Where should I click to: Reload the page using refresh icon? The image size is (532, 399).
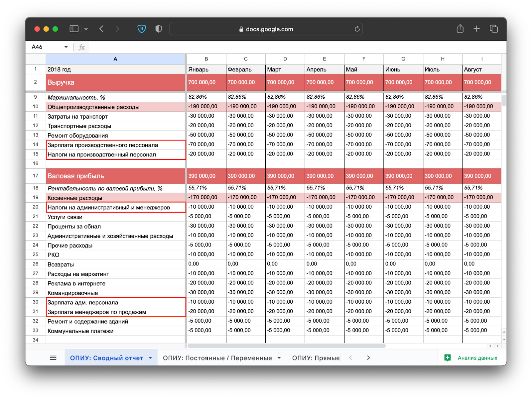click(x=357, y=29)
